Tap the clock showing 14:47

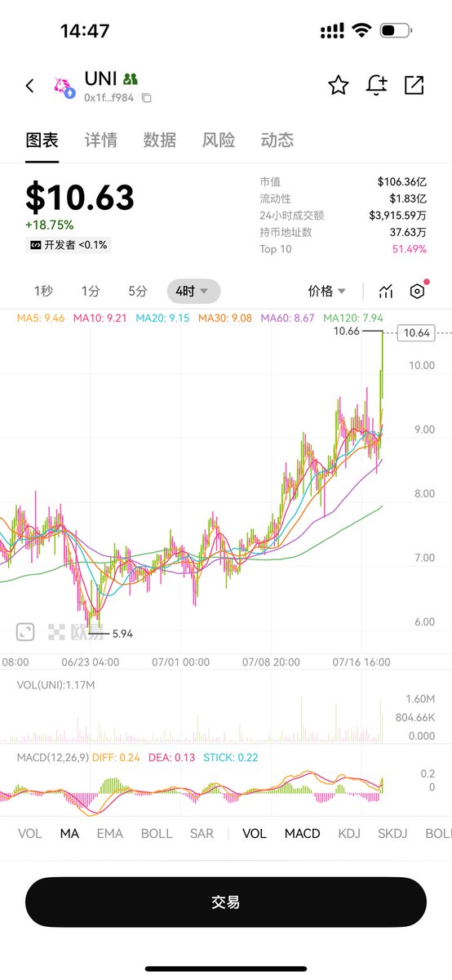(85, 31)
